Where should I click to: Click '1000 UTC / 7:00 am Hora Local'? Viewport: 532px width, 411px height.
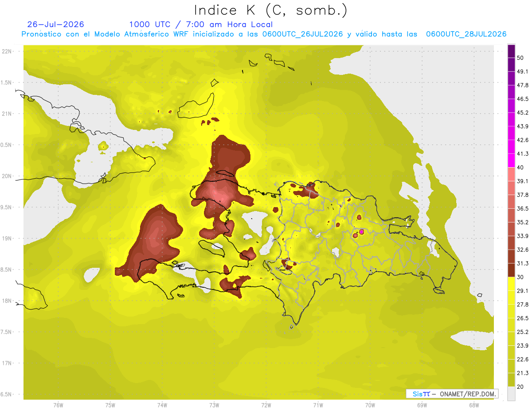201,24
